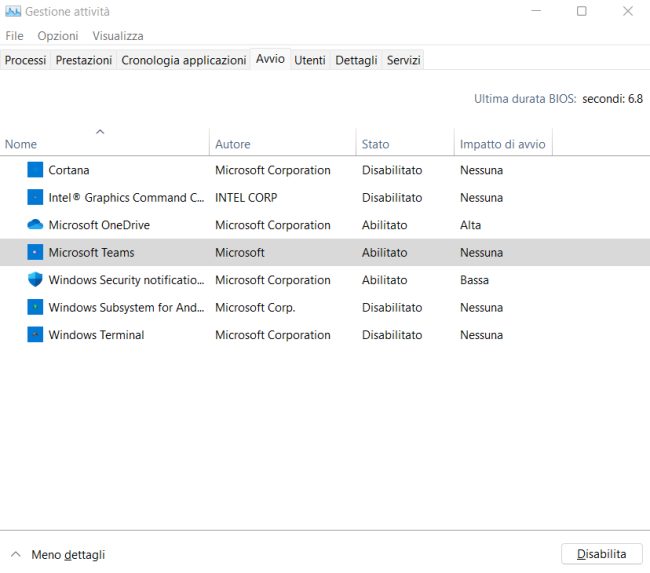Click the Alta impact value
This screenshot has height=573, width=650.
471,225
